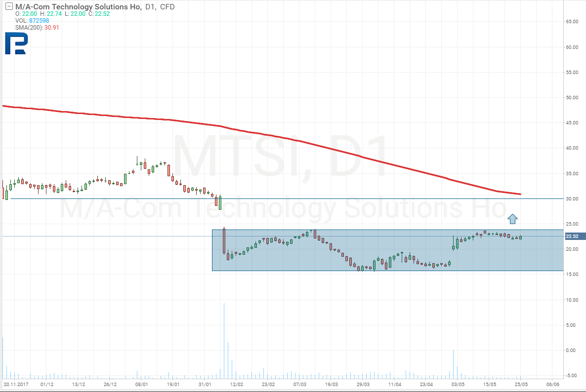
Task: Click the high value H: 22.74
Action: point(51,14)
